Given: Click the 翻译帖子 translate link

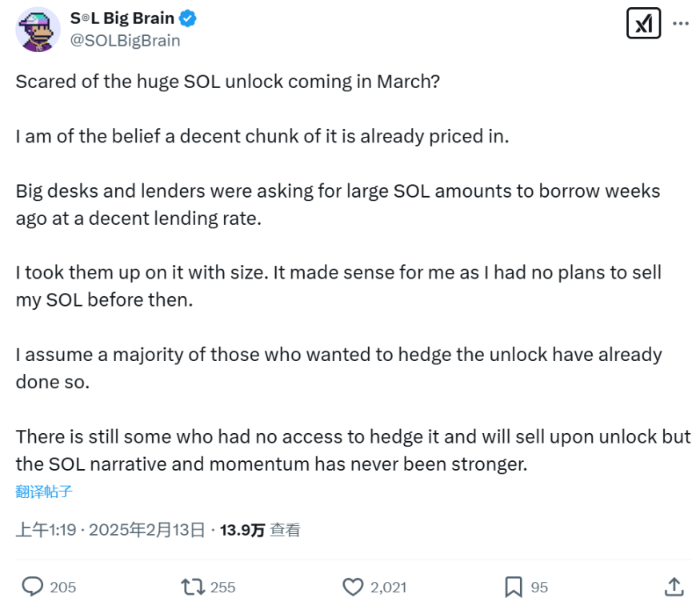Looking at the screenshot, I should pos(44,491).
